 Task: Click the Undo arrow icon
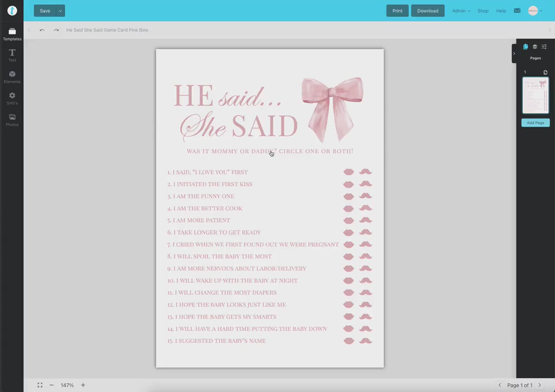(x=42, y=30)
